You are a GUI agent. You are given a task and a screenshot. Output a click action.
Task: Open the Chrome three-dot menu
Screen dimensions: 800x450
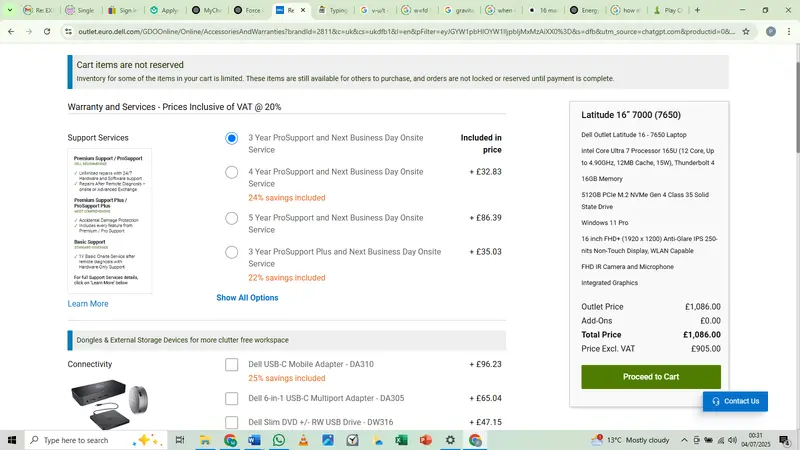789,32
